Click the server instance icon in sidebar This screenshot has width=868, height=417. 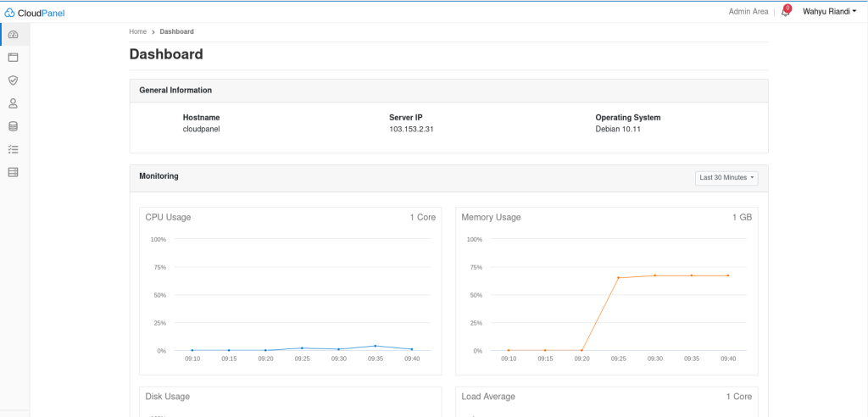tap(13, 172)
